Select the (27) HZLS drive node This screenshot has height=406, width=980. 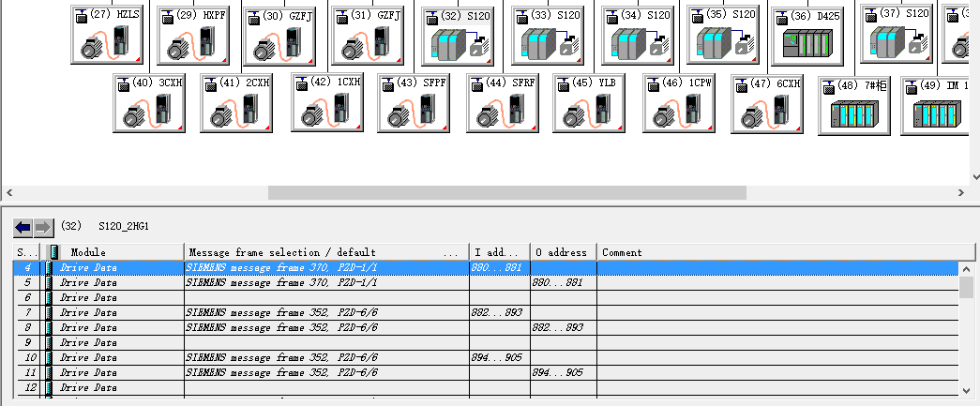(x=107, y=35)
